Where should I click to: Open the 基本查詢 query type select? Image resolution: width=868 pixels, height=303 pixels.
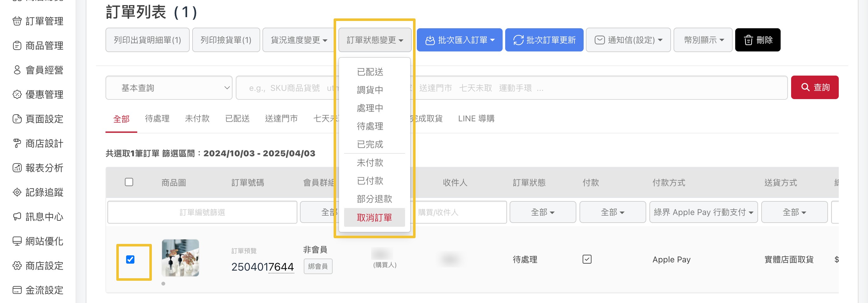[x=169, y=88]
